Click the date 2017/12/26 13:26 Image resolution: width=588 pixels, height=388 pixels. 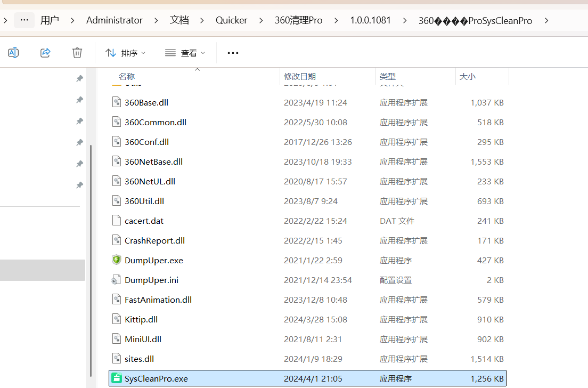point(317,142)
